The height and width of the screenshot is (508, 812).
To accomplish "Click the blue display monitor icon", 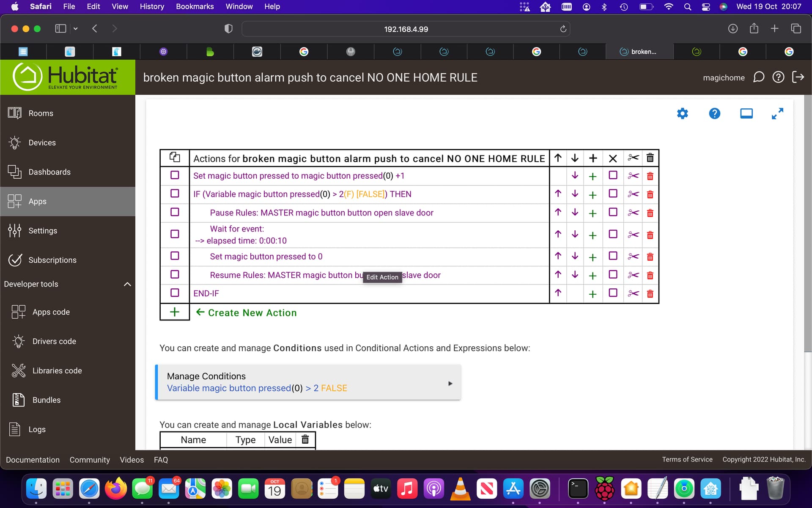I will (746, 113).
